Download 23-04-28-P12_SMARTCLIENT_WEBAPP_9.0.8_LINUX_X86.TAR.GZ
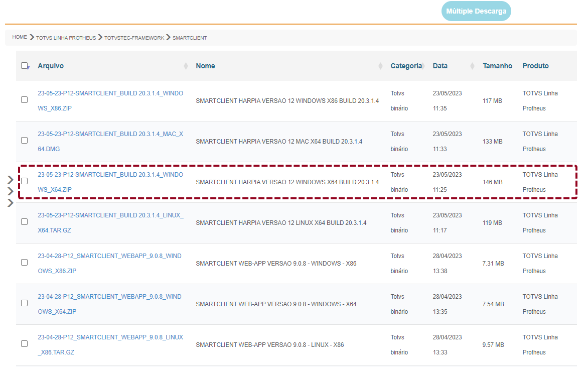The height and width of the screenshot is (367, 588). point(110,344)
